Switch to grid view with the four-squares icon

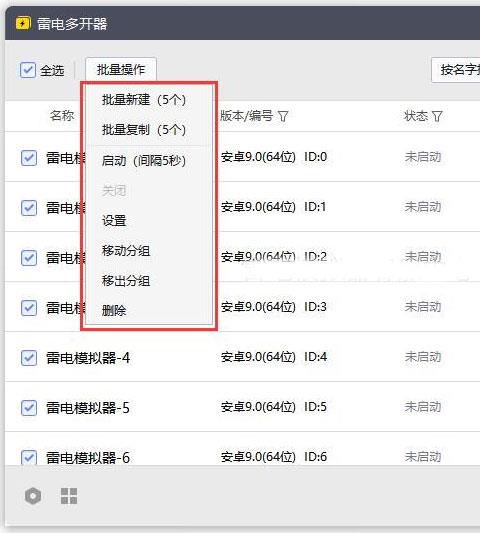pos(69,496)
